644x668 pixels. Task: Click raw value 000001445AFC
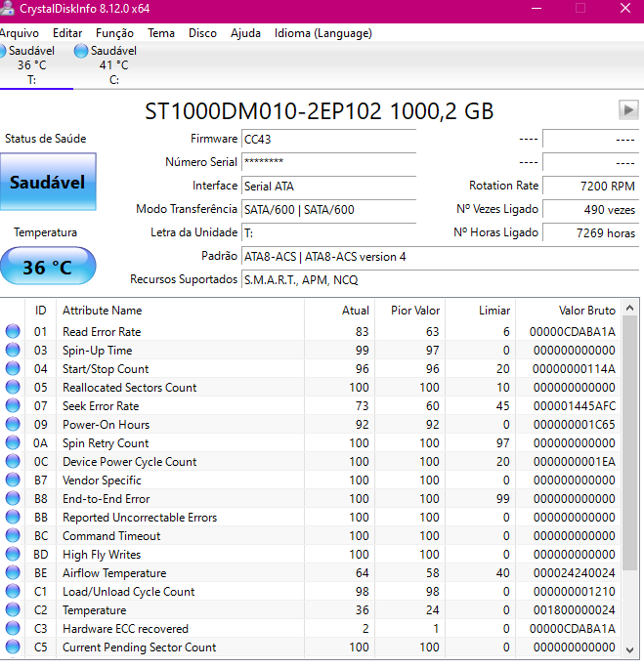pos(574,405)
